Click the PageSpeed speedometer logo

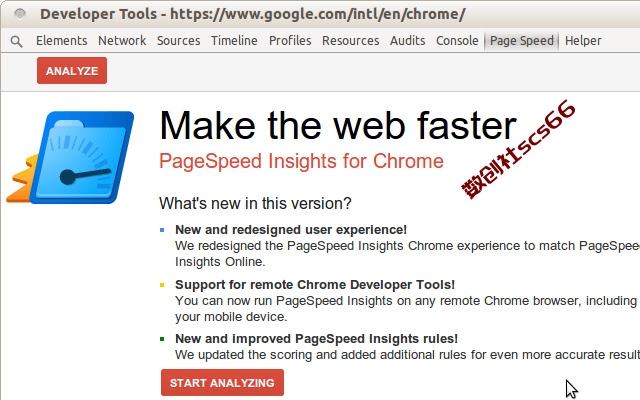70,157
